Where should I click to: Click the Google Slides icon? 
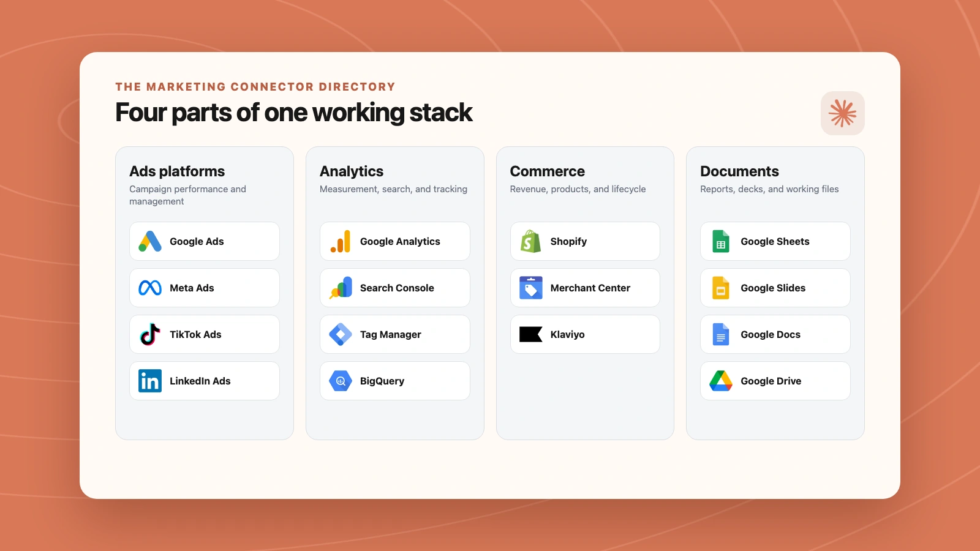click(x=721, y=288)
